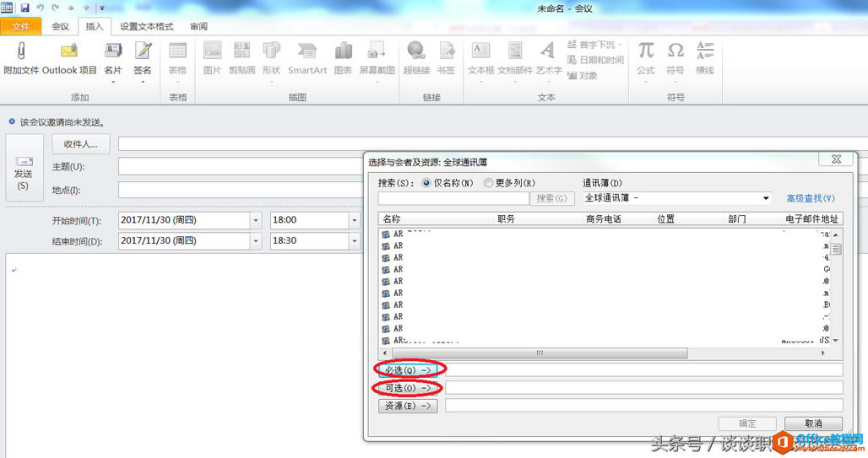Screen dimensions: 868x458
Task: Click the vertical scrollbar thumb in contact list
Action: [x=836, y=250]
